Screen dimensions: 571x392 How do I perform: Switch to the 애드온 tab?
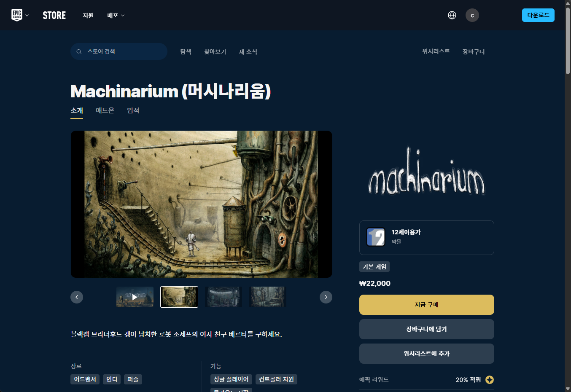[x=105, y=110]
